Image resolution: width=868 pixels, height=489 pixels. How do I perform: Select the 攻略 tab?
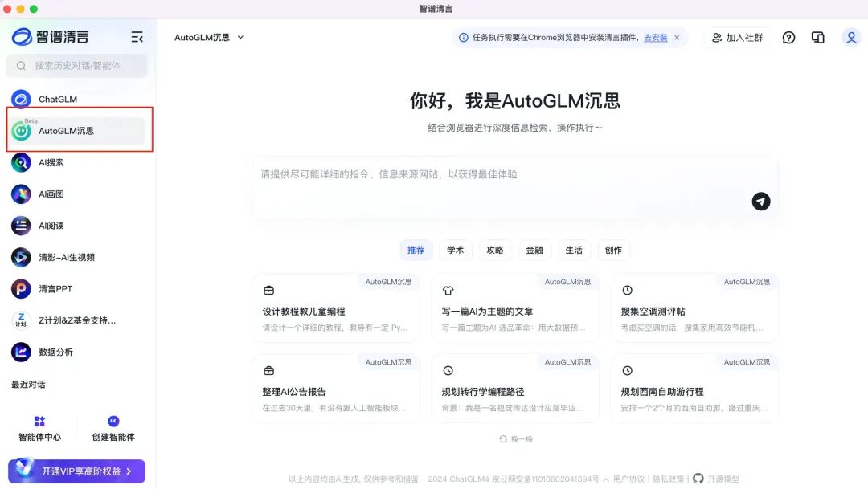click(495, 250)
